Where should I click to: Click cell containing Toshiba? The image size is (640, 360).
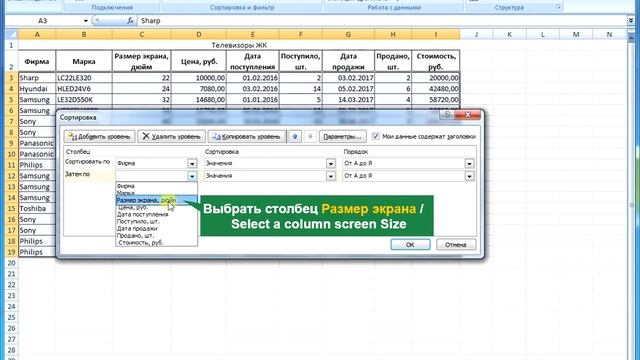coord(37,208)
